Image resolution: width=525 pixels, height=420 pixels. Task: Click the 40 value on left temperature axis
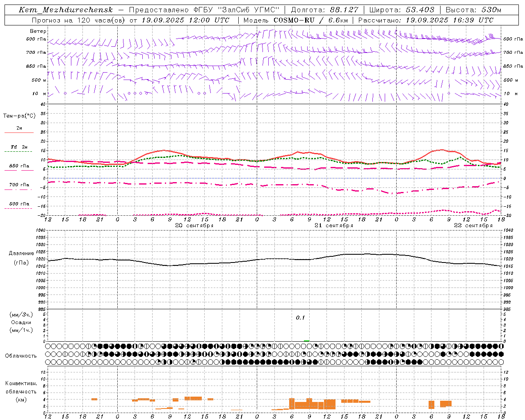(x=43, y=105)
